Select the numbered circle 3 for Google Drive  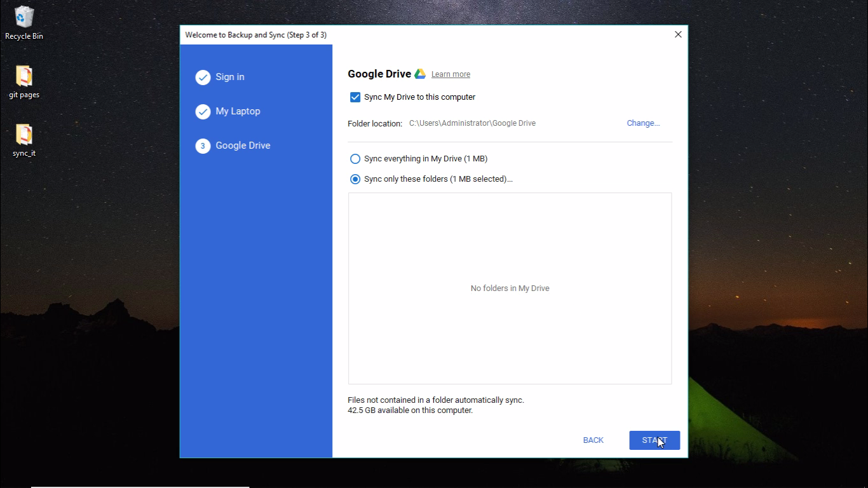pyautogui.click(x=203, y=146)
